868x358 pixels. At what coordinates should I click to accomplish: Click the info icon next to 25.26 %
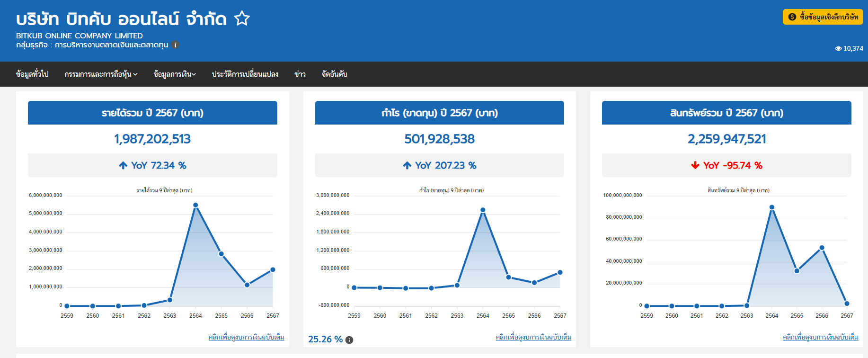(349, 340)
